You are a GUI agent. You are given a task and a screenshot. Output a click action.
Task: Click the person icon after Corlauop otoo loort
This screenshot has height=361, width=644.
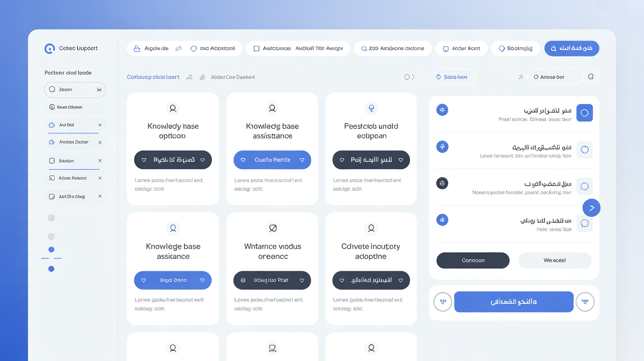(x=189, y=77)
